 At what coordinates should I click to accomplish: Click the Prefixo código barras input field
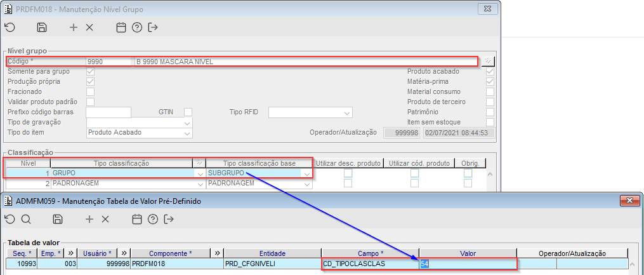coord(108,112)
